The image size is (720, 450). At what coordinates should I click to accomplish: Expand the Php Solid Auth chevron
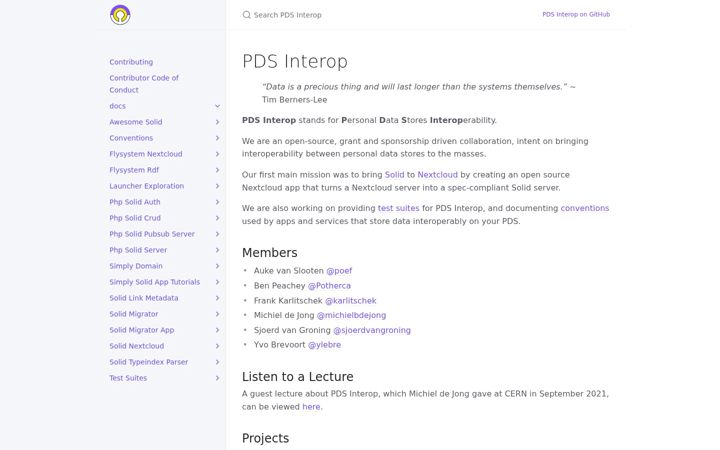[217, 202]
